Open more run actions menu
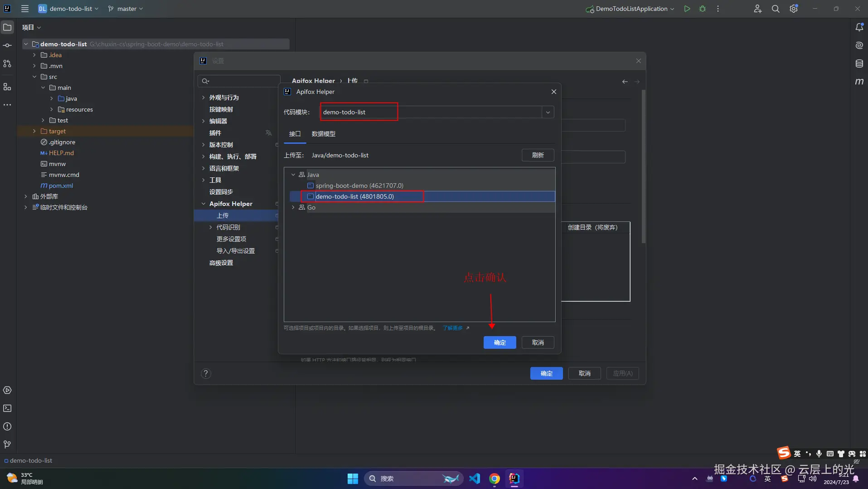The image size is (868, 489). (718, 9)
